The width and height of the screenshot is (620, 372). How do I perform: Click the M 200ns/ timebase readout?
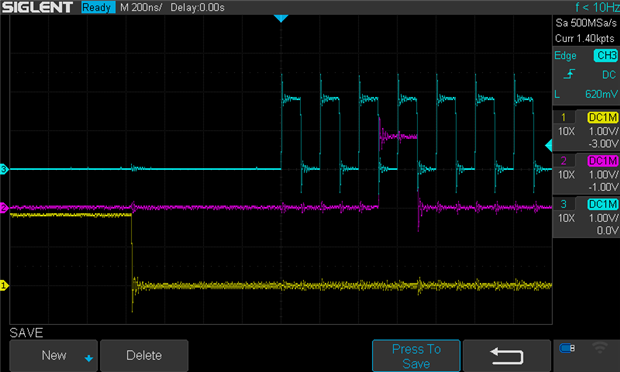[141, 7]
